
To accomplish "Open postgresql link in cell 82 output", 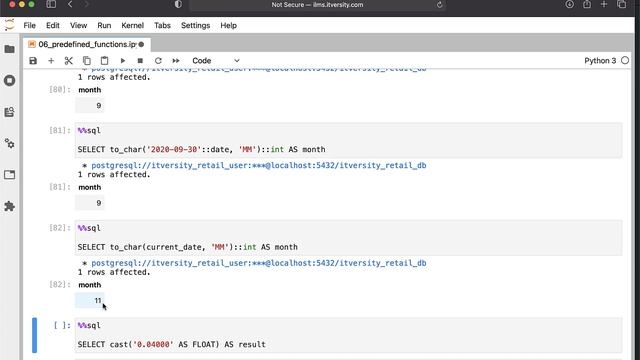I will coord(258,263).
